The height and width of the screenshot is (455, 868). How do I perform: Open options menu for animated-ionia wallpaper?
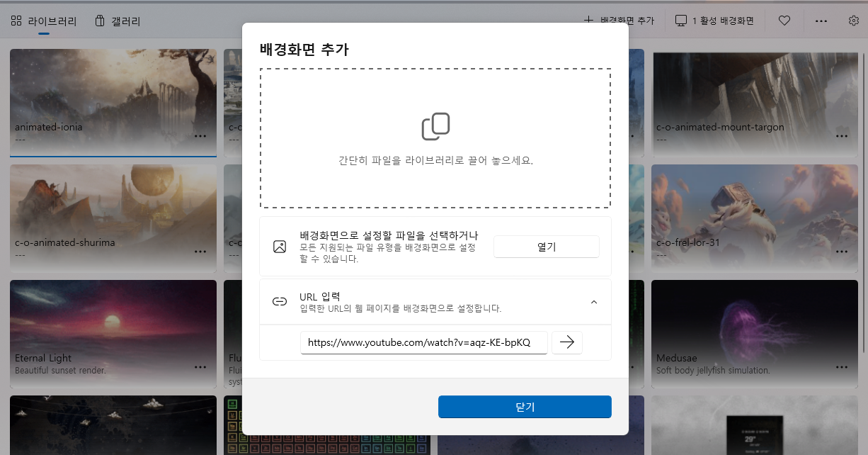click(200, 135)
